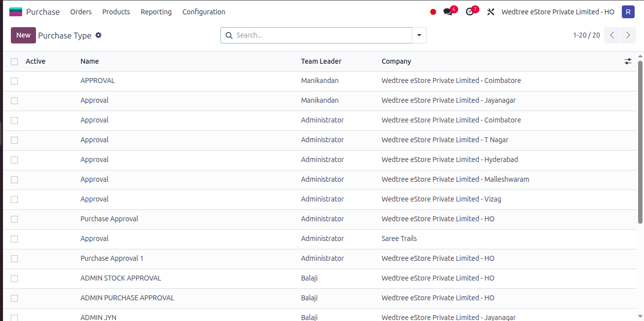Sort by the Active column header
Viewport: 644px width, 321px height.
click(36, 61)
